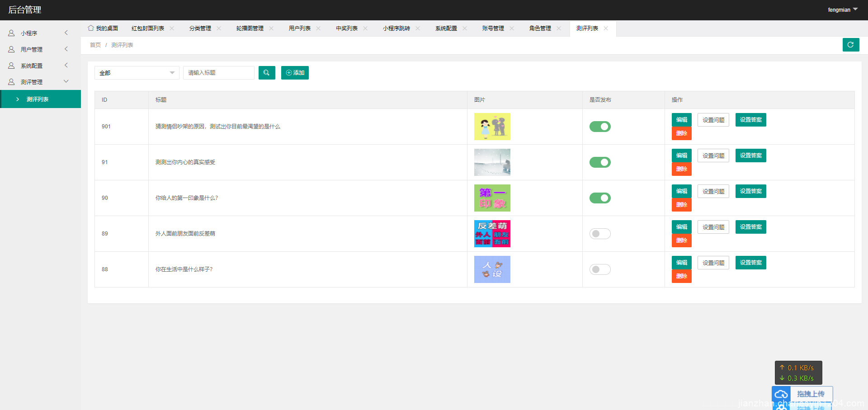Enable publish switch for ID 88
Screen dimensions: 868x410
[600, 269]
